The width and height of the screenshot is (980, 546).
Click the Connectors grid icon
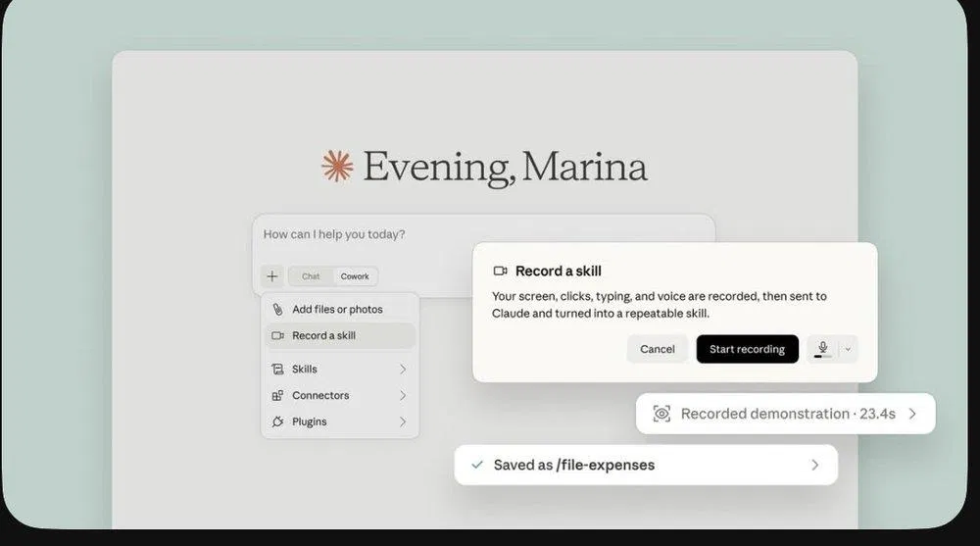coord(277,395)
